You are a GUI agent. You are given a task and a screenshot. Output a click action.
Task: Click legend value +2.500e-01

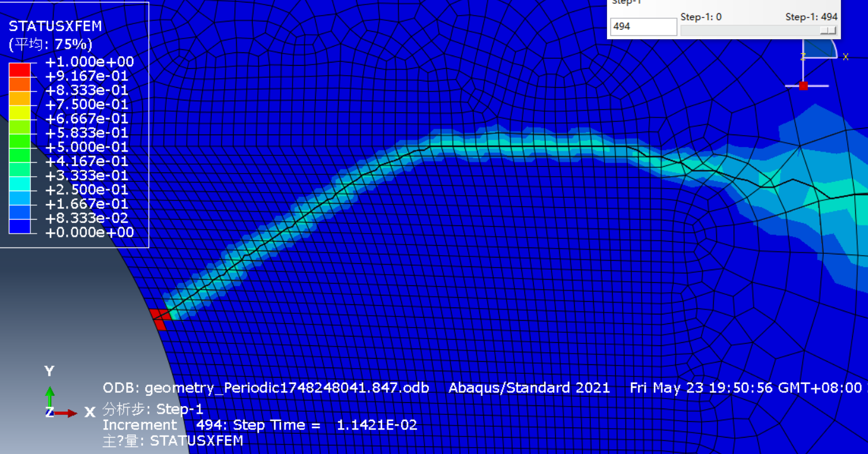(x=87, y=189)
